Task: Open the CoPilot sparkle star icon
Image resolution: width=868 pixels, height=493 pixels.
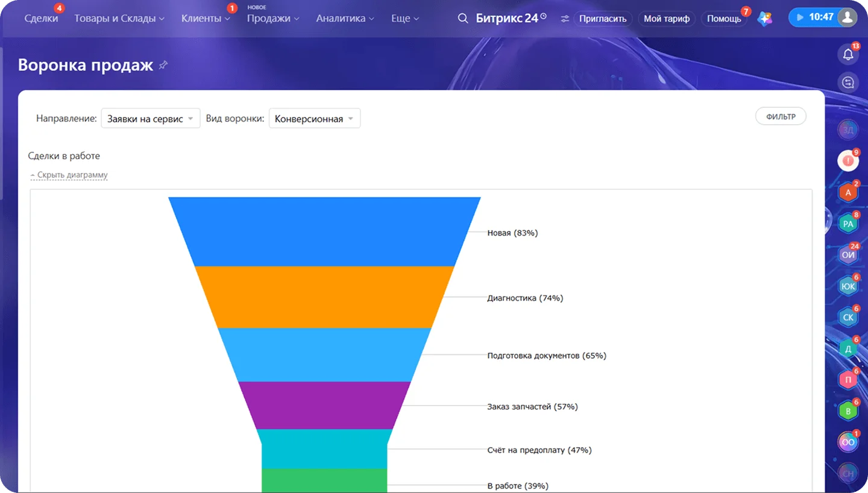Action: 765,18
